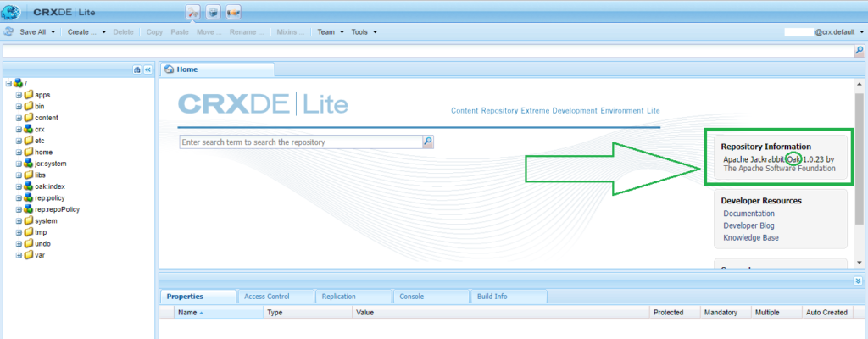The height and width of the screenshot is (339, 868).
Task: Switch to the Console tab
Action: [x=411, y=297]
